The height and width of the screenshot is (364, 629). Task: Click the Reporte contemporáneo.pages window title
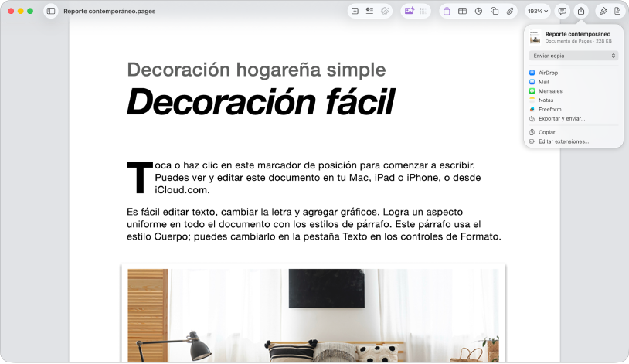click(x=110, y=12)
